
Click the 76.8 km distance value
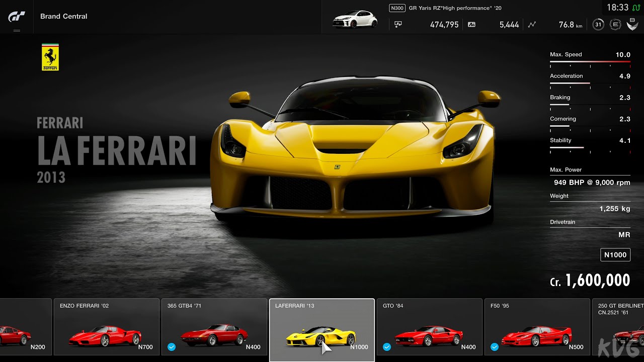click(x=571, y=24)
